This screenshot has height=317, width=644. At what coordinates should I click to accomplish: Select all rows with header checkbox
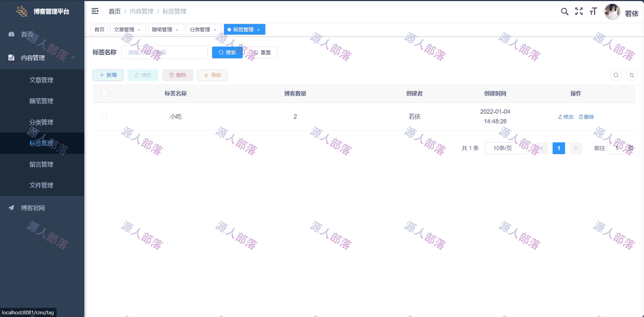coord(104,93)
